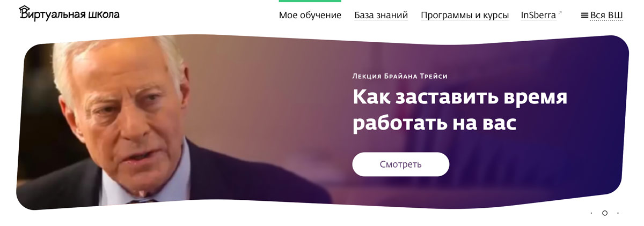The image size is (644, 226).
Task: Click the green active indicator above Мое обучение
Action: (x=310, y=1)
